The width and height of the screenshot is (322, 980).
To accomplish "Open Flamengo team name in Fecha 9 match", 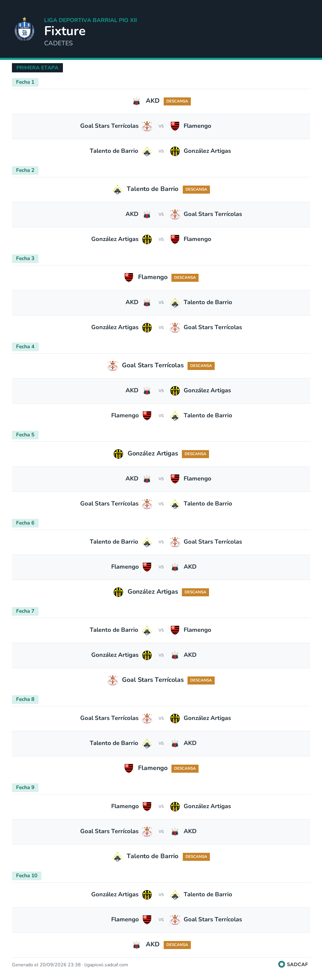I will tap(125, 806).
